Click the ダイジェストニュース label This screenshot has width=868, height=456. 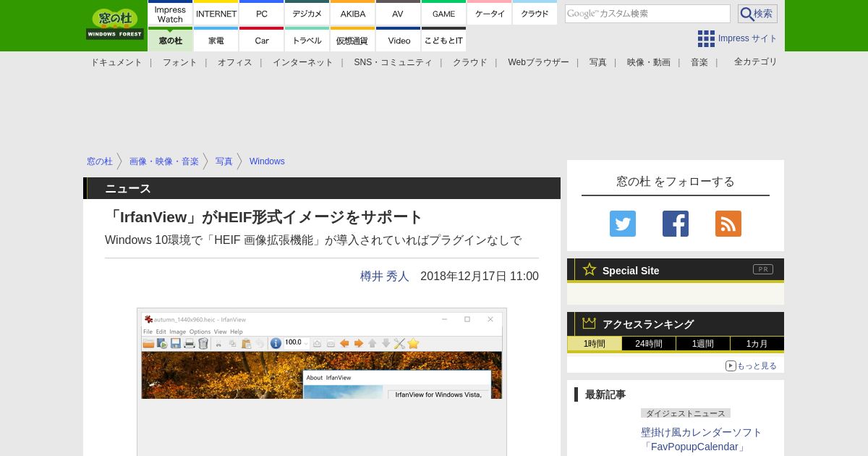pos(686,413)
